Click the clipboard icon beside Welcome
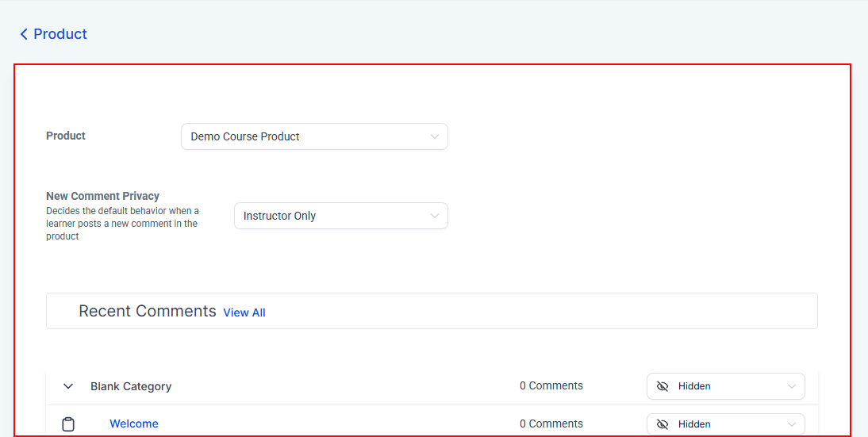 (68, 424)
